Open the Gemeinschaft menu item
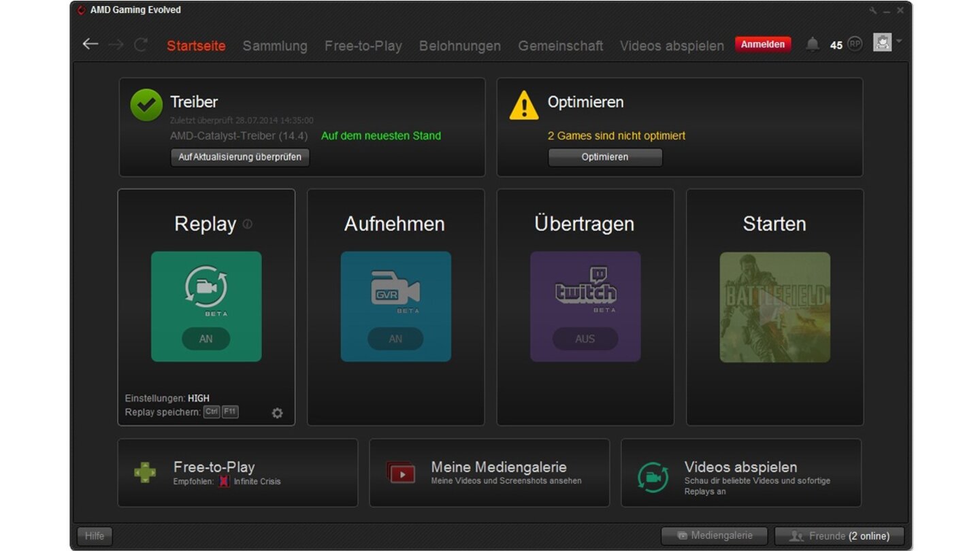Screen dimensions: 980x551 560,46
